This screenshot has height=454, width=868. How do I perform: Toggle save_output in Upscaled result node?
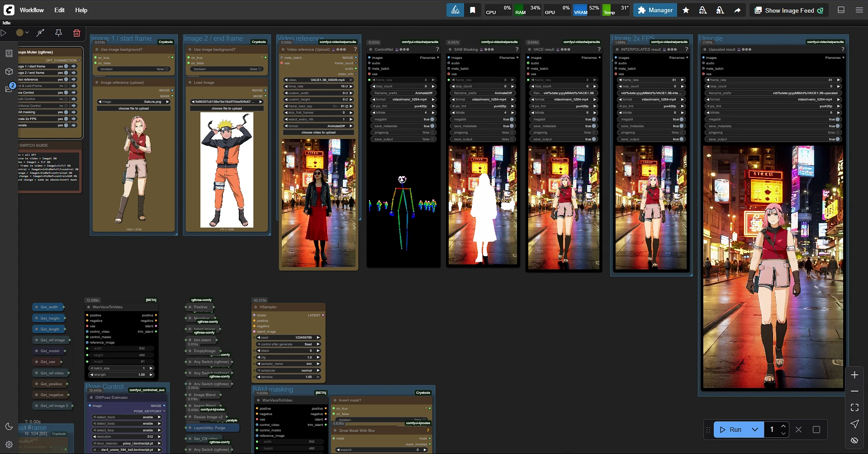click(837, 139)
